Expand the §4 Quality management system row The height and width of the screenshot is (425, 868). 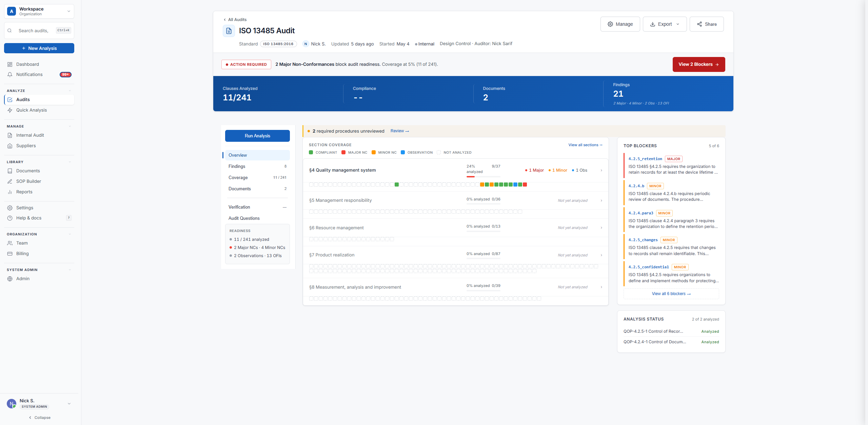455,170
